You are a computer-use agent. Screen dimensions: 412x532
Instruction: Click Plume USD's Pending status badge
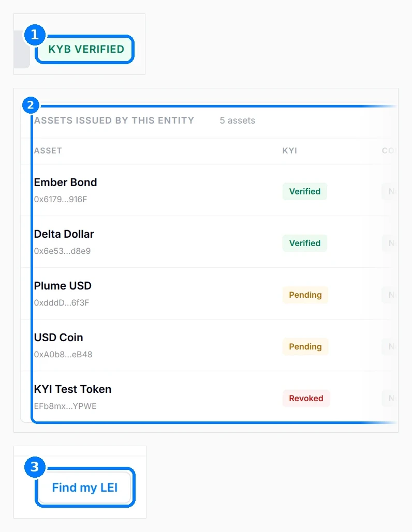click(305, 295)
